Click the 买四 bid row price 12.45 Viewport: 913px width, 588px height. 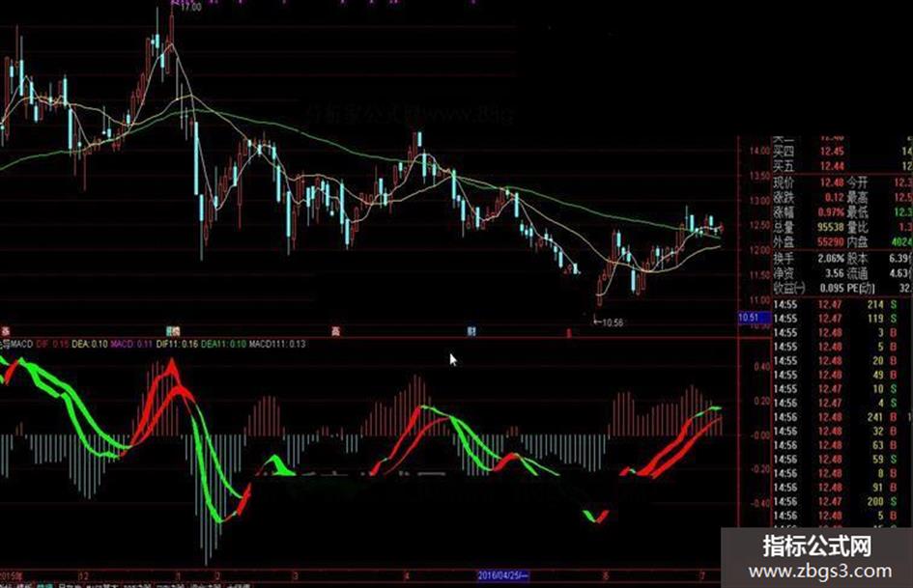(832, 152)
